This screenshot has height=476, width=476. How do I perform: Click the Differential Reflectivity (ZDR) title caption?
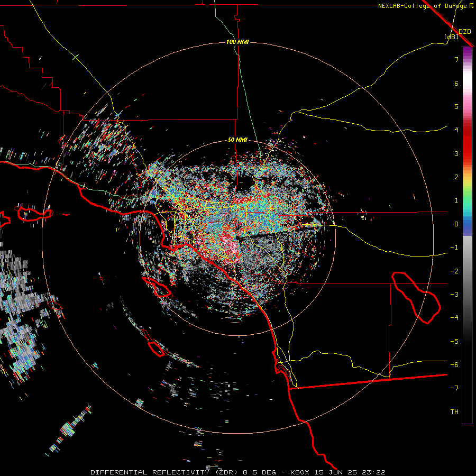coord(166,472)
